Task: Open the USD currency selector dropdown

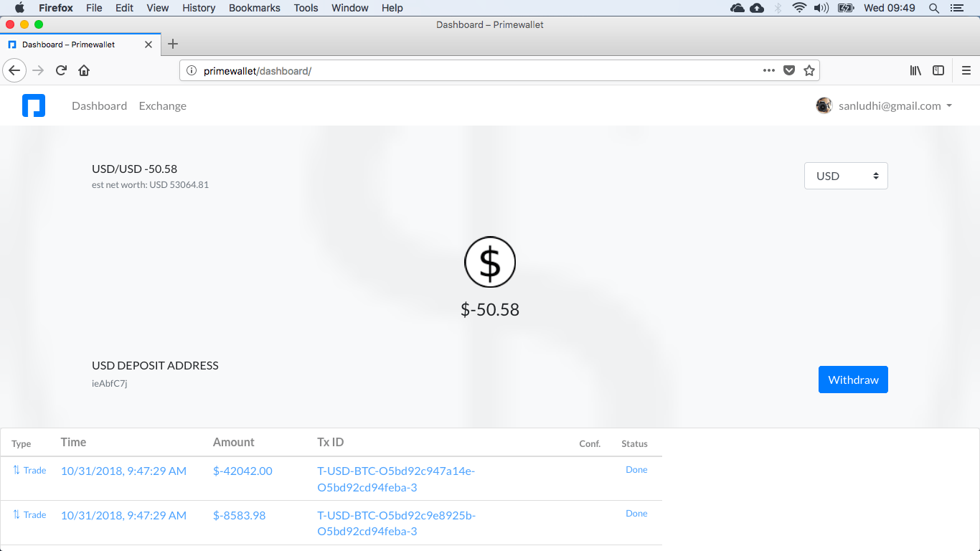Action: [846, 176]
